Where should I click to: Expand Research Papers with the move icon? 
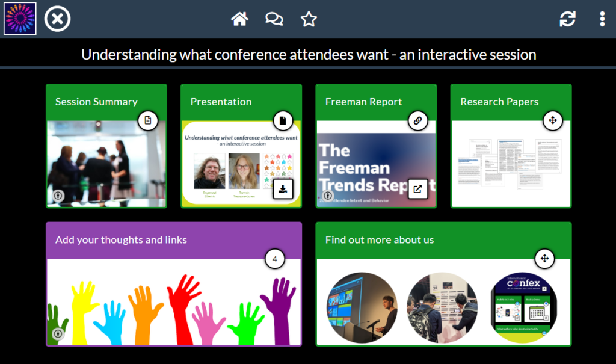[x=553, y=120]
